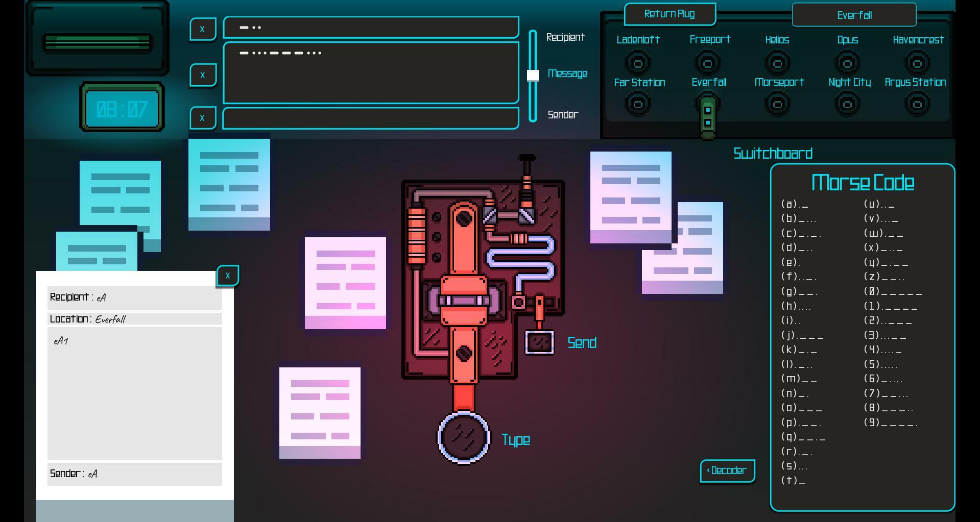This screenshot has width=980, height=522.
Task: Connect to the Helios jack
Action: click(777, 63)
